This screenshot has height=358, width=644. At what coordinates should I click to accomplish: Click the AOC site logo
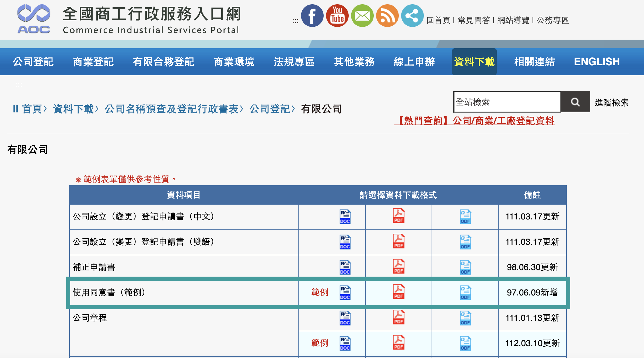coord(34,19)
